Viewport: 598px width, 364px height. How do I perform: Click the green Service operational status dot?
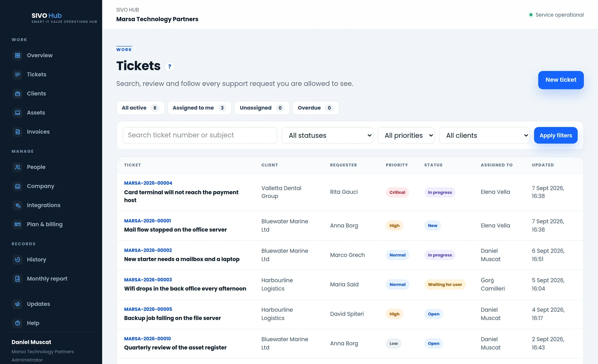pyautogui.click(x=531, y=15)
